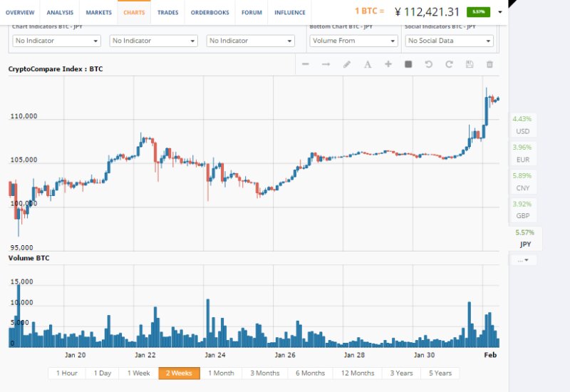Screen dimensions: 570x392
Task: Redo the chart drawing action
Action: [x=449, y=64]
